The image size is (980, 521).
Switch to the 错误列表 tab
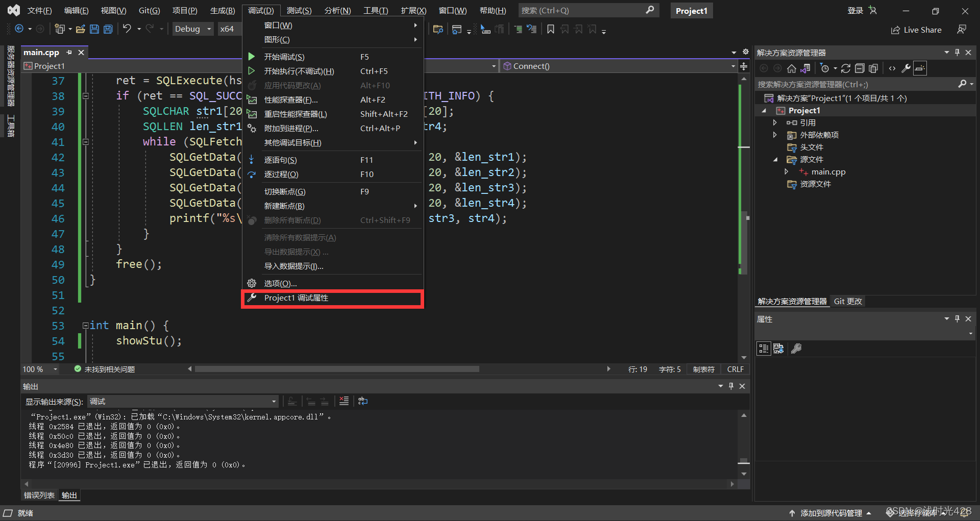pos(39,495)
